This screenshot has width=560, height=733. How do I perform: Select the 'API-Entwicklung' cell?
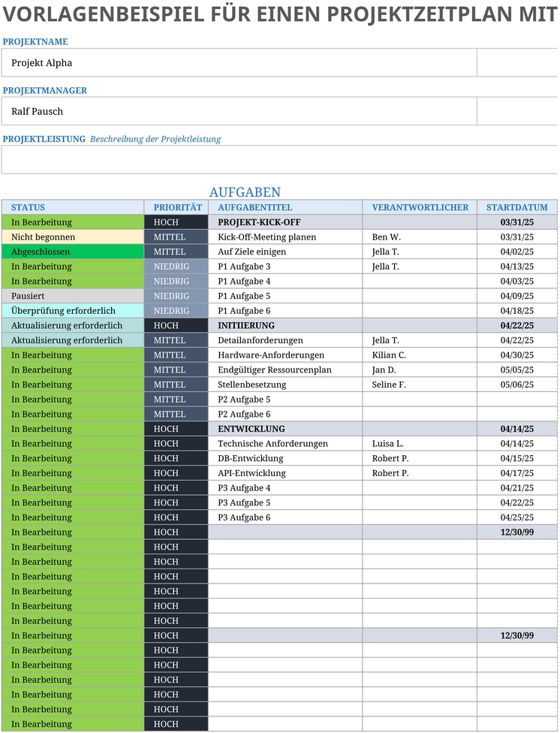285,473
